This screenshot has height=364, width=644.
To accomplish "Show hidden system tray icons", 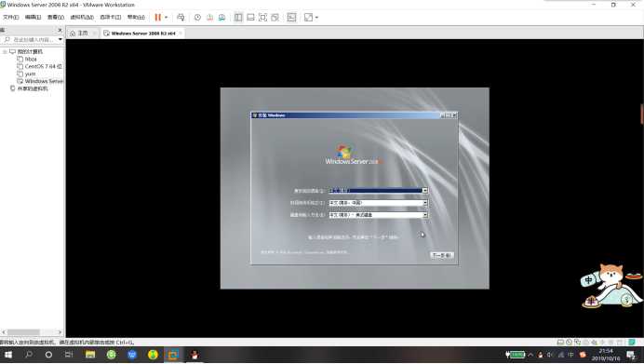I will click(x=530, y=355).
